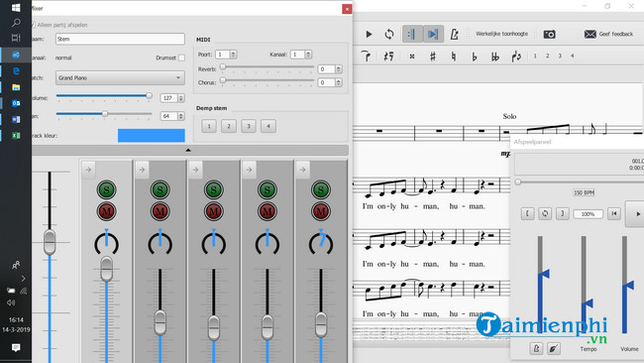Viewport: 644px width, 363px height.
Task: Click the pan 64 spinner arrows
Action: point(180,116)
